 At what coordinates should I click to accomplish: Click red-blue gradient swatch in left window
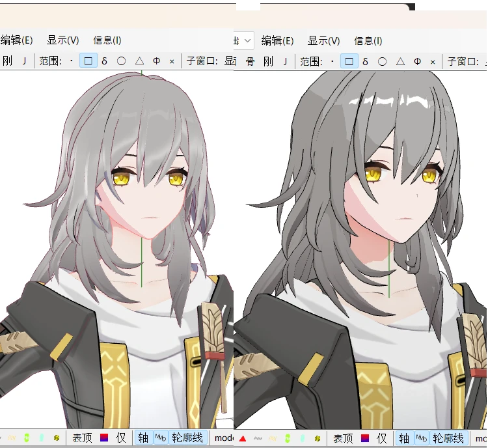(x=104, y=438)
